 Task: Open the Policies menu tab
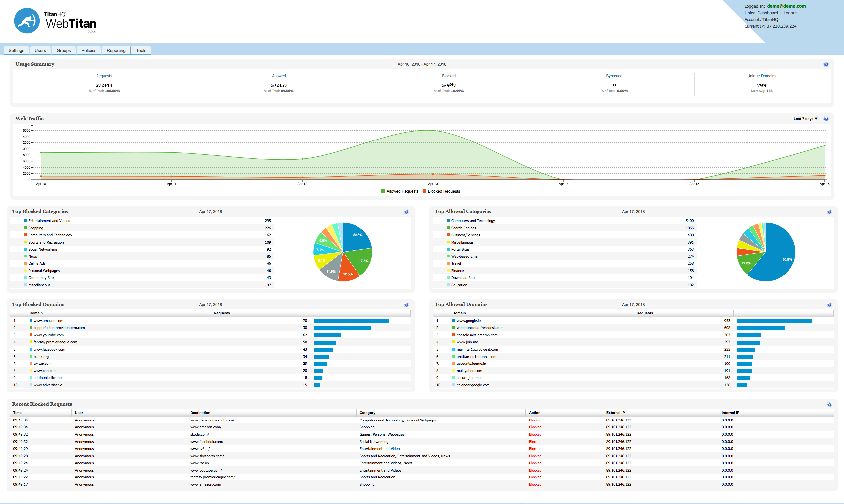click(89, 51)
